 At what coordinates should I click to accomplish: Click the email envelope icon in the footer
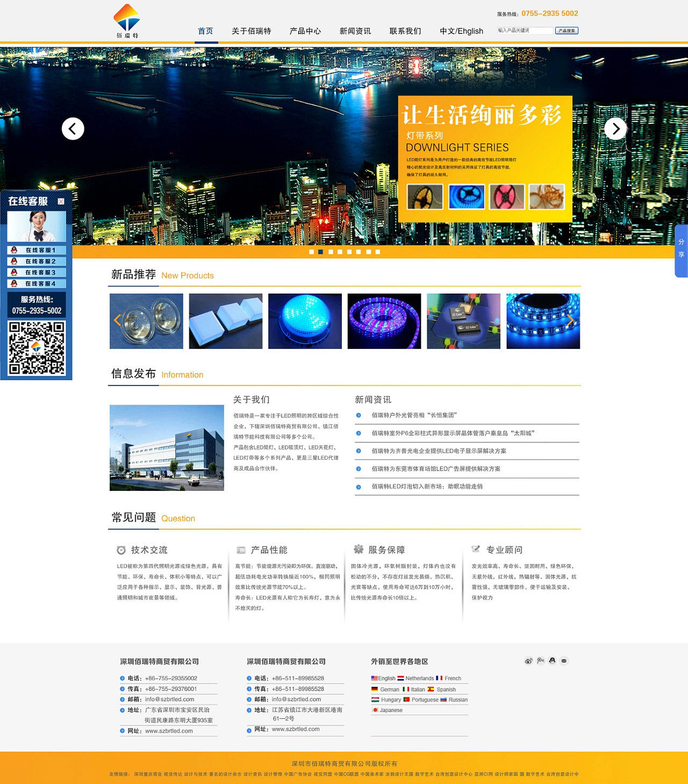pyautogui.click(x=563, y=661)
